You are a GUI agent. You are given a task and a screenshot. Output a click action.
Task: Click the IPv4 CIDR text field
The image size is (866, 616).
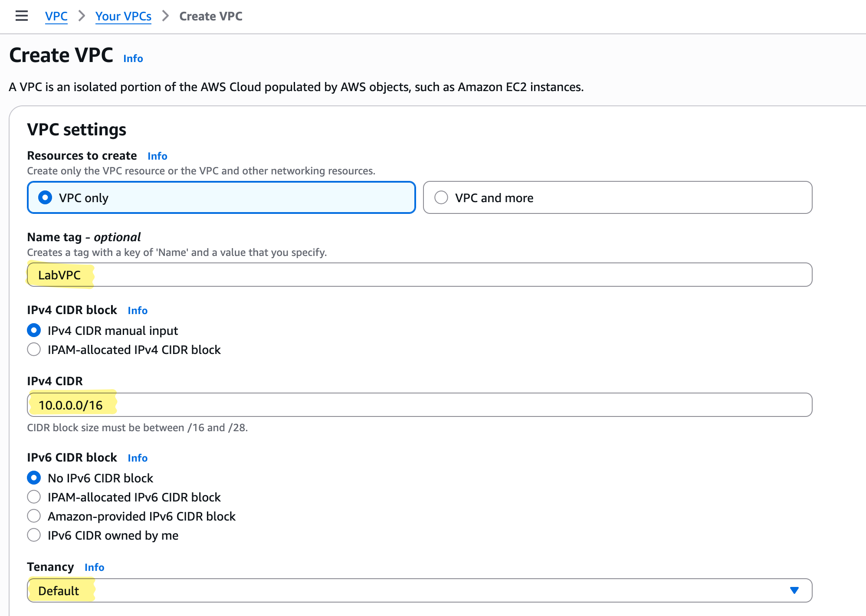click(x=419, y=405)
